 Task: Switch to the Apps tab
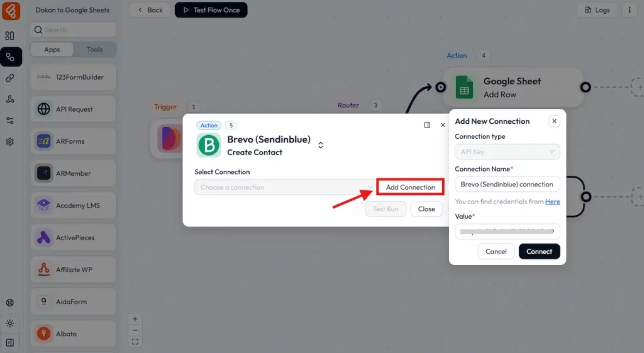pos(52,50)
